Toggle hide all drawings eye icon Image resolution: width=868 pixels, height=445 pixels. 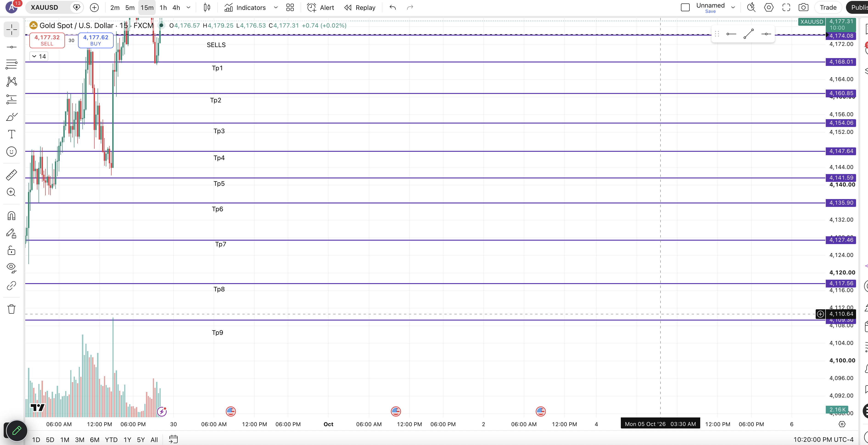11,268
